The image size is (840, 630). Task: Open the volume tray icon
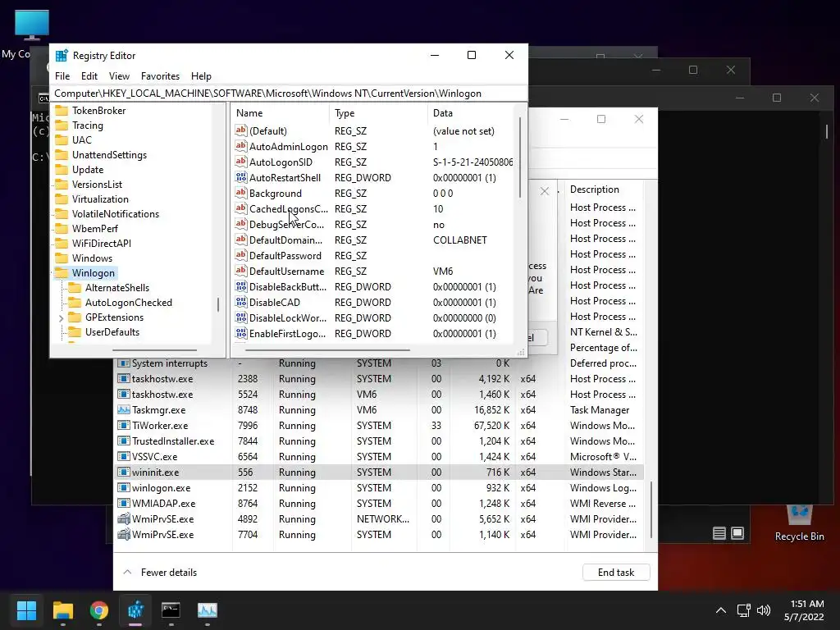(764, 610)
